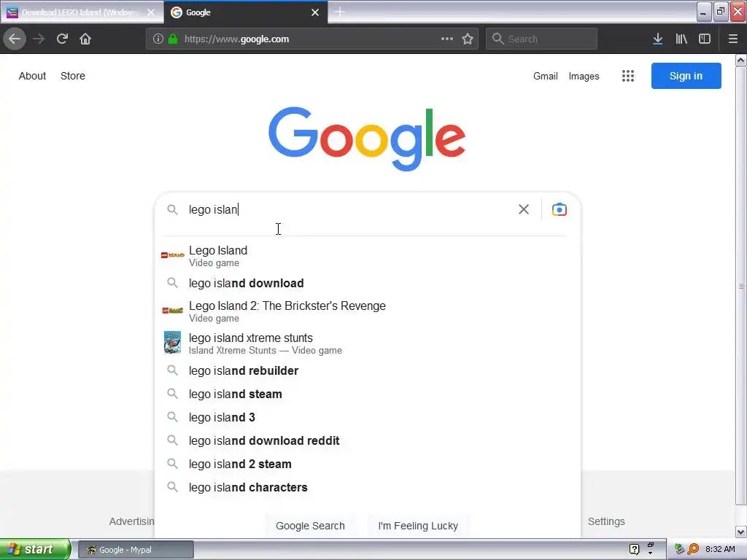This screenshot has width=747, height=560.
Task: Reload the current page
Action: (x=62, y=39)
